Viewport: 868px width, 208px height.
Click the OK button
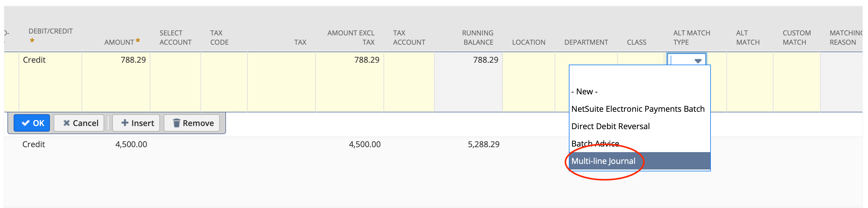coord(32,123)
